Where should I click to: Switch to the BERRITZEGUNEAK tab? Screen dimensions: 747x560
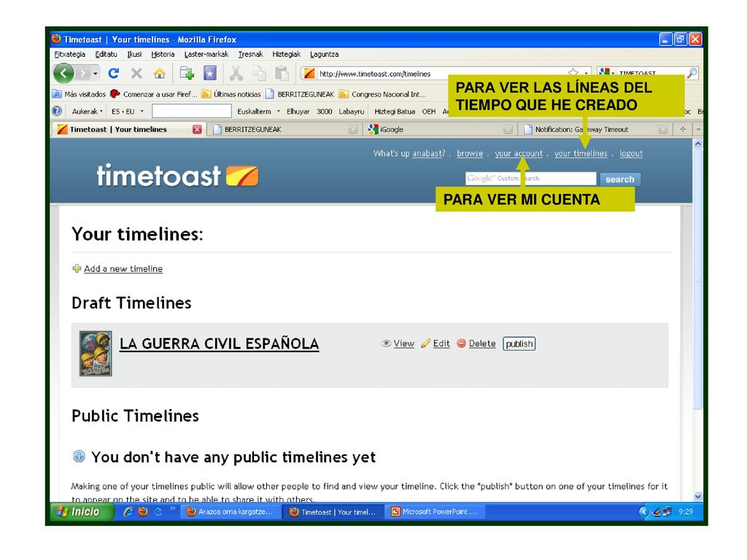pos(284,130)
